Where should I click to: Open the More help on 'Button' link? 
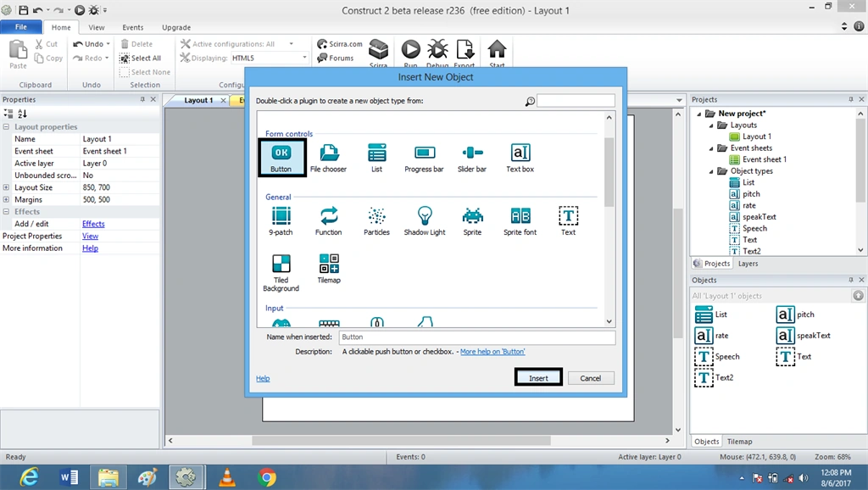tap(492, 352)
